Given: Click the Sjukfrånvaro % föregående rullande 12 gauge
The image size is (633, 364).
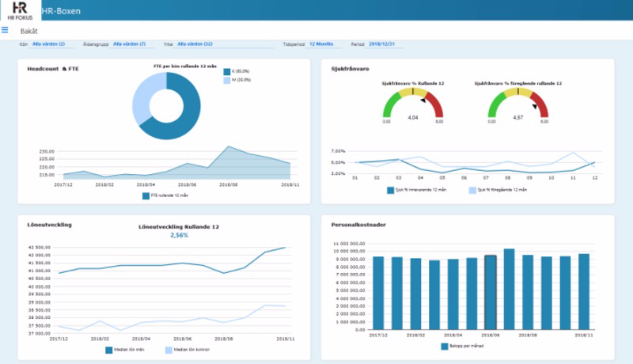Looking at the screenshot, I should [518, 104].
